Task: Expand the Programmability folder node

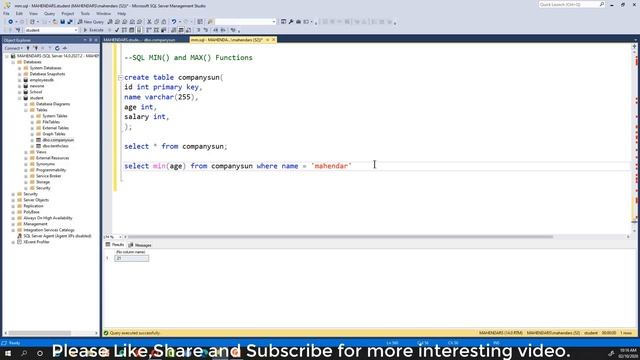Action: coord(26,170)
